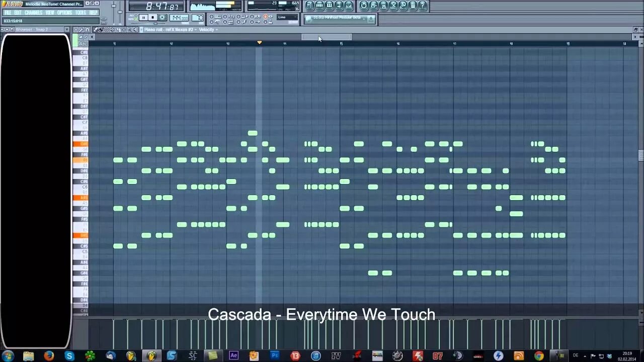The width and height of the screenshot is (644, 362).
Task: Toggle the orange-lit recording option light
Action: (265, 17)
